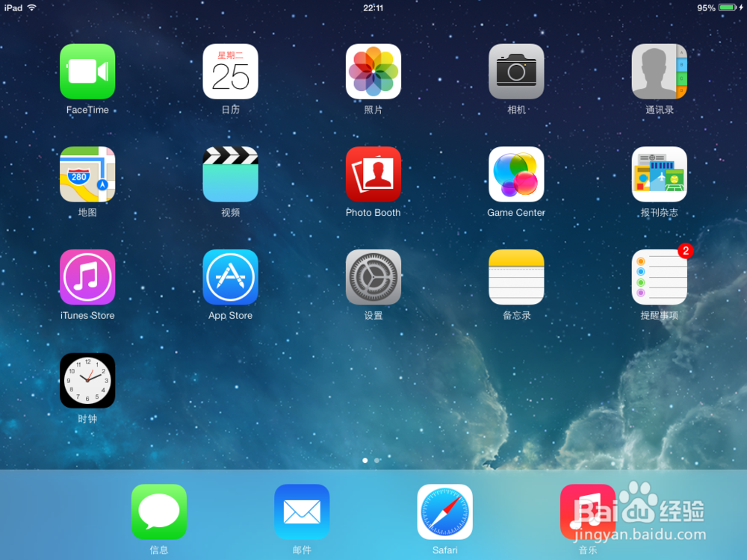Launch the Clock app (时钟)
This screenshot has height=560, width=747.
coord(87,381)
